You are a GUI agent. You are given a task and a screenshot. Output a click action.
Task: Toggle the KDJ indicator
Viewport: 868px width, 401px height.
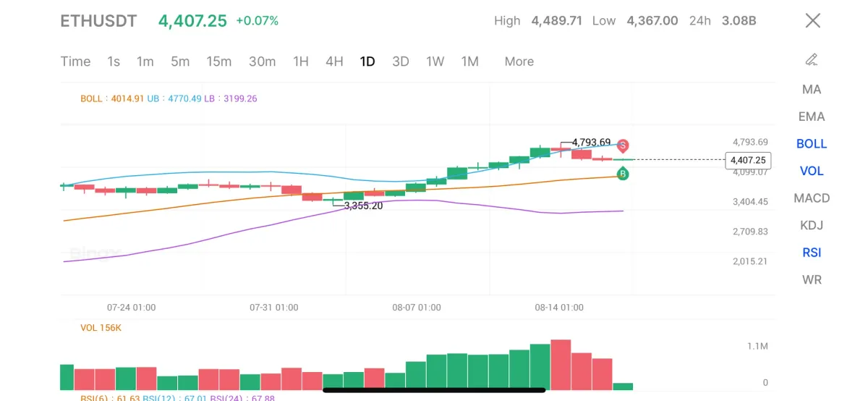[x=812, y=225]
